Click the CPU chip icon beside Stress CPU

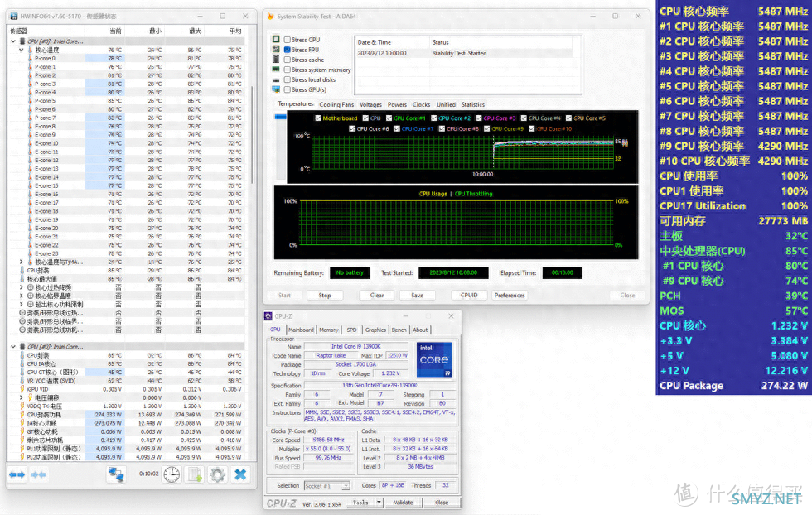click(x=276, y=40)
